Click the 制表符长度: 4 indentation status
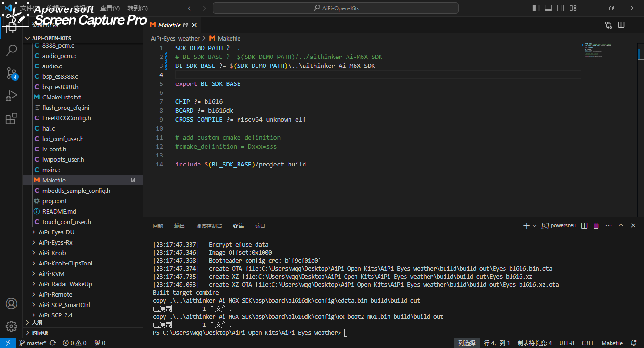Viewport: 644px width, 348px height. click(x=535, y=343)
